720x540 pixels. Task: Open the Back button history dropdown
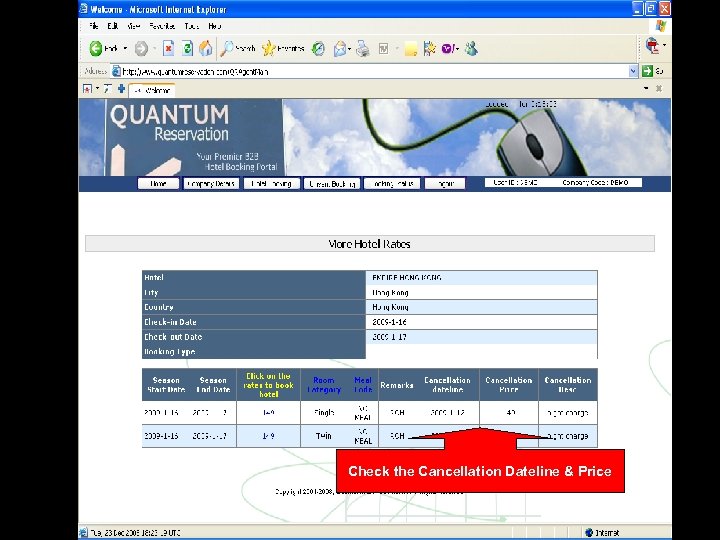coord(125,48)
